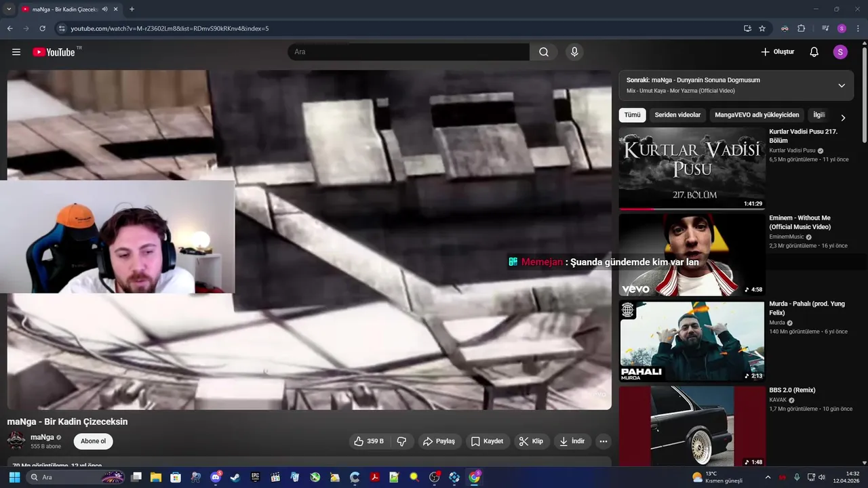Image resolution: width=868 pixels, height=488 pixels.
Task: Open File Explorer from the taskbar
Action: (x=156, y=477)
